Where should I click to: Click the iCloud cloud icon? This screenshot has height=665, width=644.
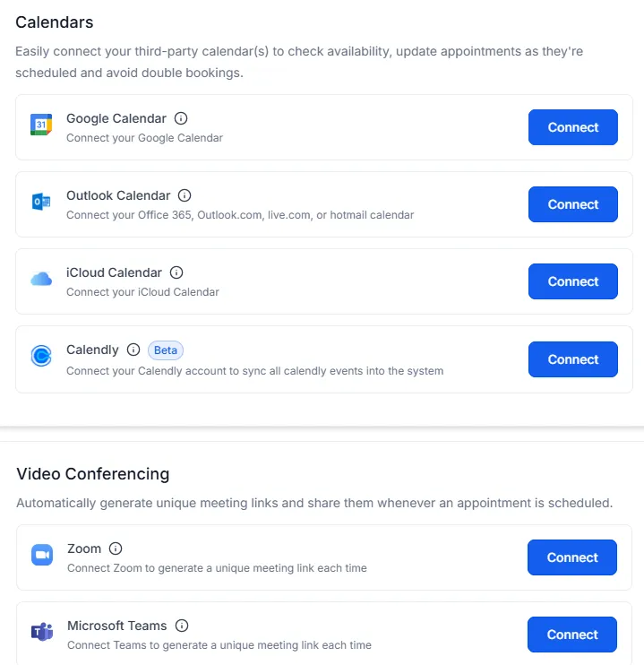(41, 279)
